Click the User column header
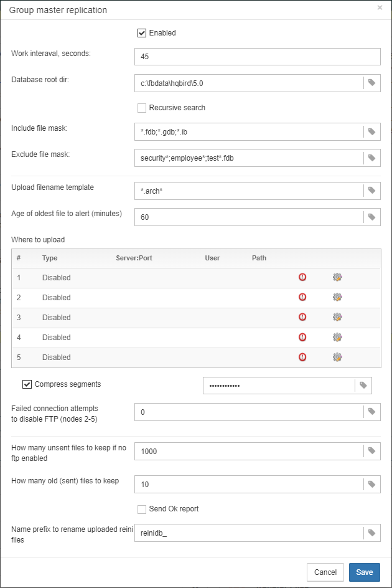Screen dimensions: 392x588 212,258
